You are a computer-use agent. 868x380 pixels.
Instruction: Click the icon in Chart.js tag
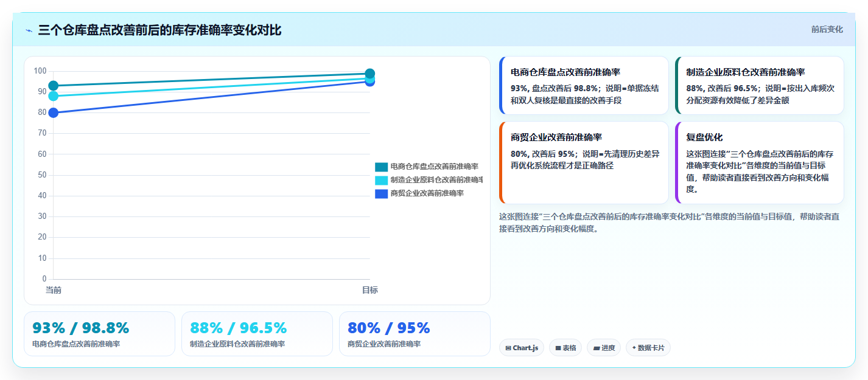click(508, 348)
